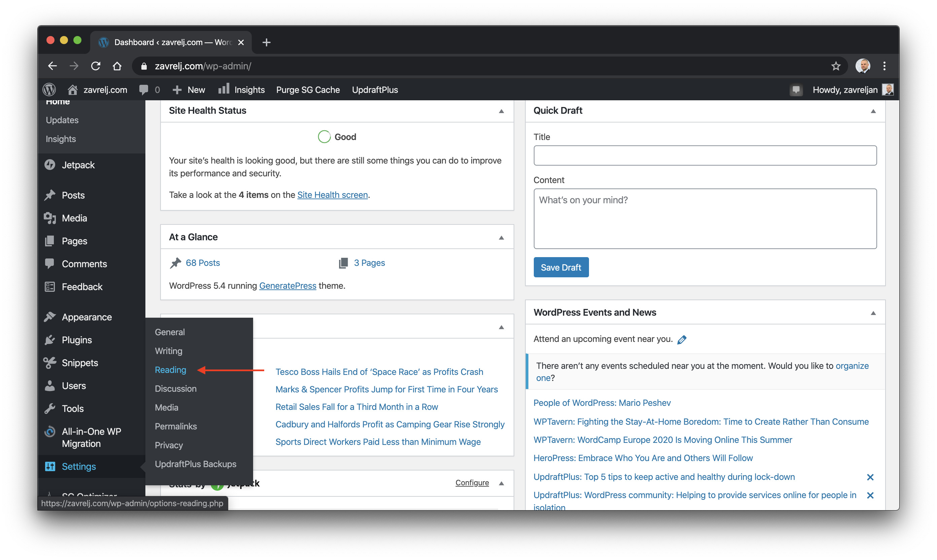Viewport: 937px width, 560px height.
Task: Click the Insights bar chart icon
Action: 223,89
